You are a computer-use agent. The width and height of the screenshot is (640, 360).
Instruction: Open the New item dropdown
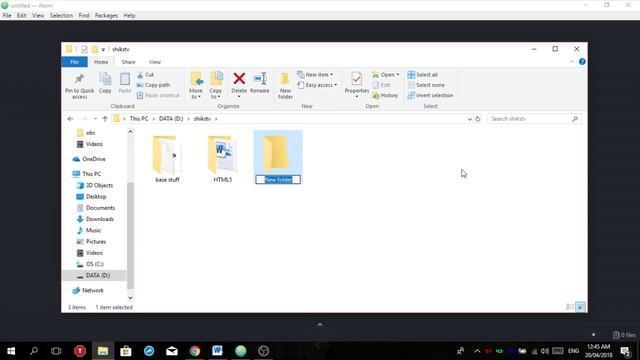[316, 75]
